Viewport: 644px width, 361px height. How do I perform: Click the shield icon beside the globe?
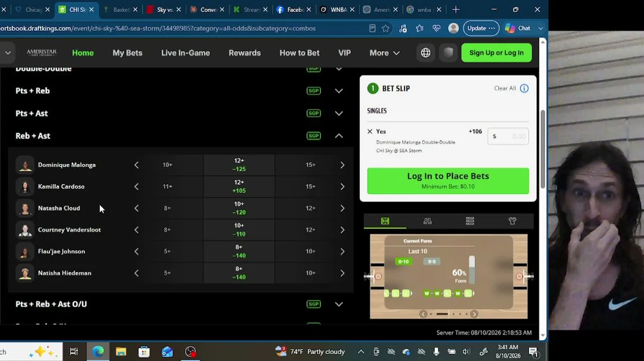(448, 53)
